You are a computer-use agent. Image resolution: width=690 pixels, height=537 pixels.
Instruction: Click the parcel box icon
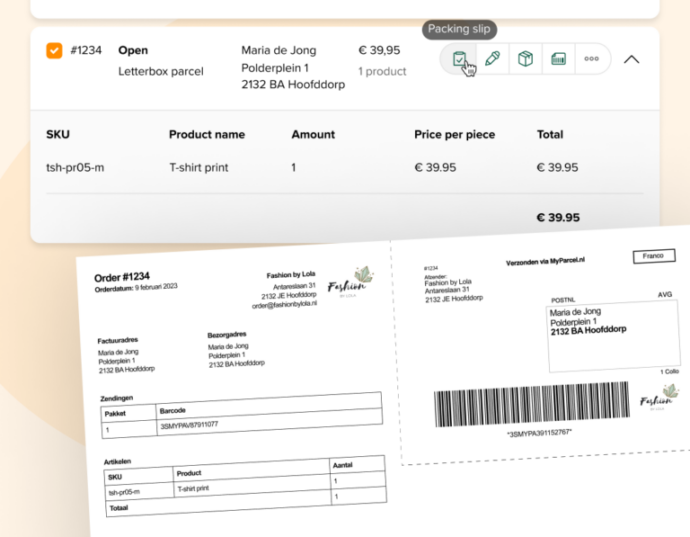pyautogui.click(x=525, y=59)
